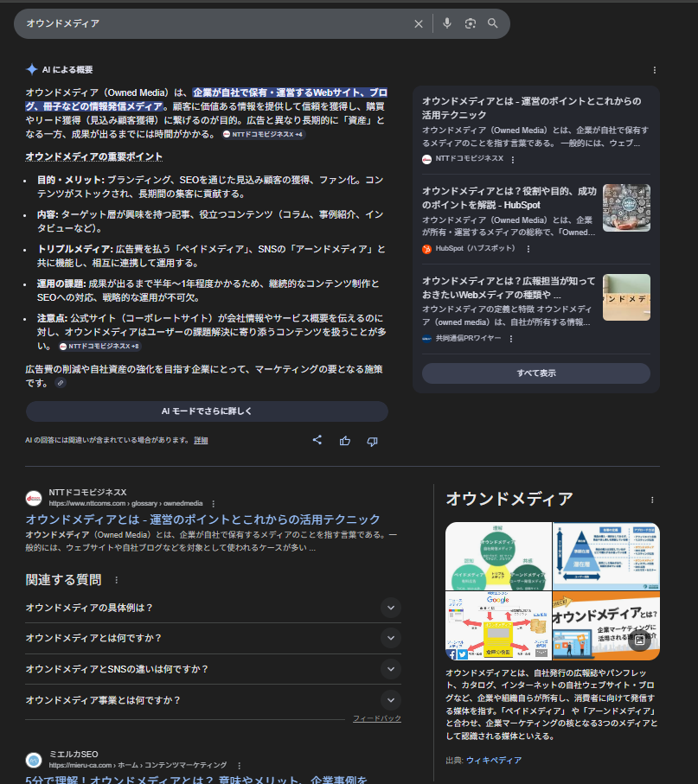Expand question オウンドメディアとSNSの違いは何ですか？

391,669
